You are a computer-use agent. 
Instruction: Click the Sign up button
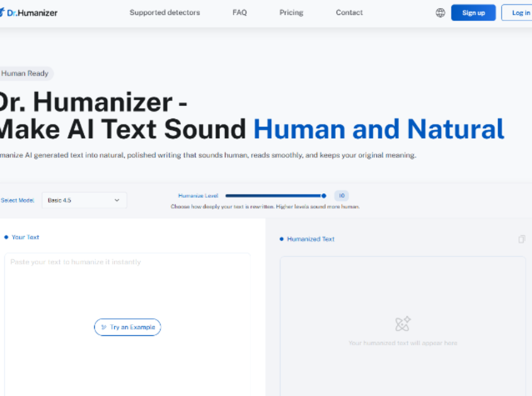point(473,12)
